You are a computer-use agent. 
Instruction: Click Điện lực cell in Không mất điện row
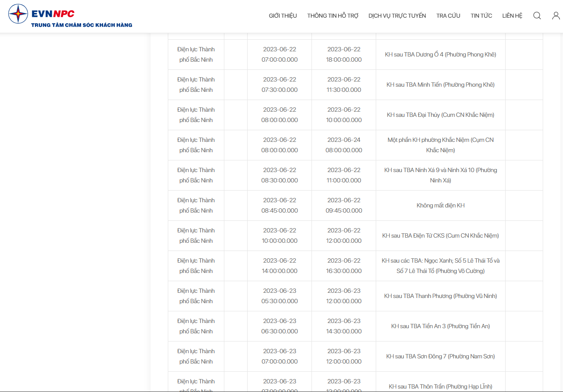[196, 206]
